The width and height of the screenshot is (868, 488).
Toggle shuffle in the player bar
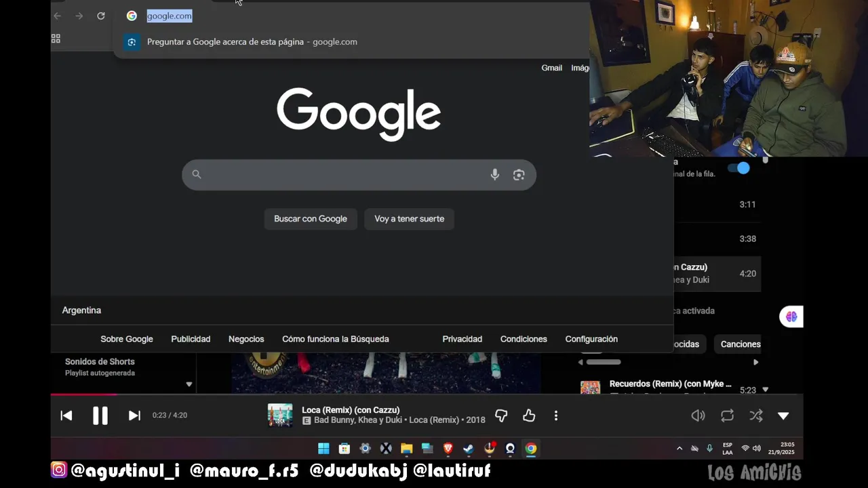point(756,415)
